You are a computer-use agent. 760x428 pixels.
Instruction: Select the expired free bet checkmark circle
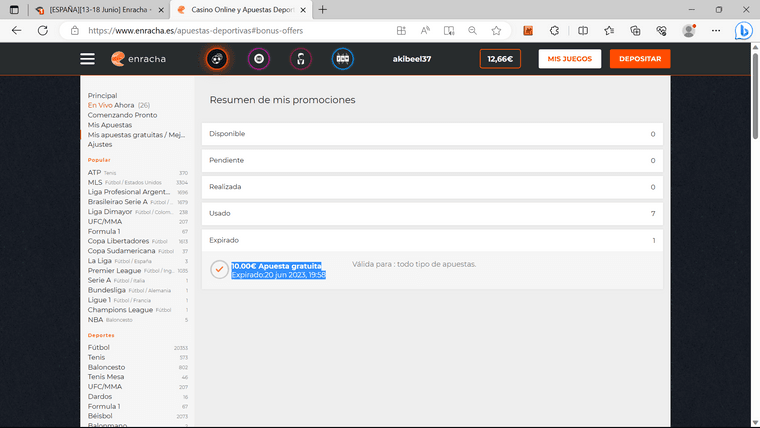click(219, 270)
